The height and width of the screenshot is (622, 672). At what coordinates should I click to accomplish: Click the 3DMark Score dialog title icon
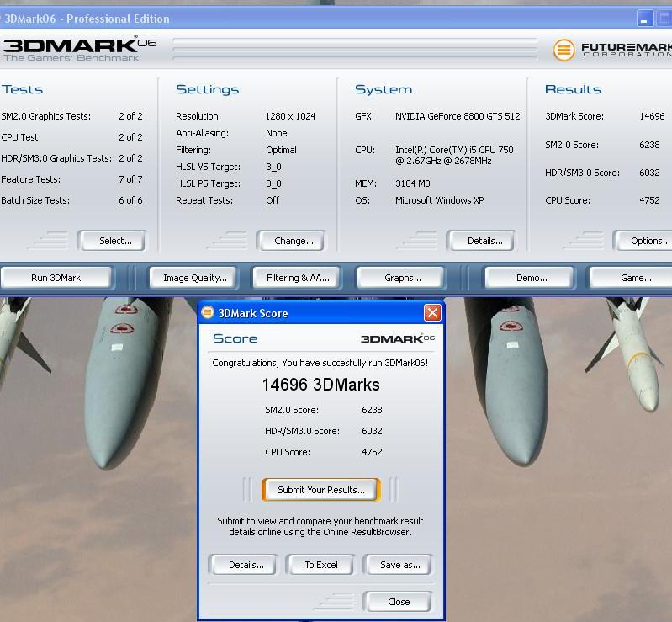(208, 312)
